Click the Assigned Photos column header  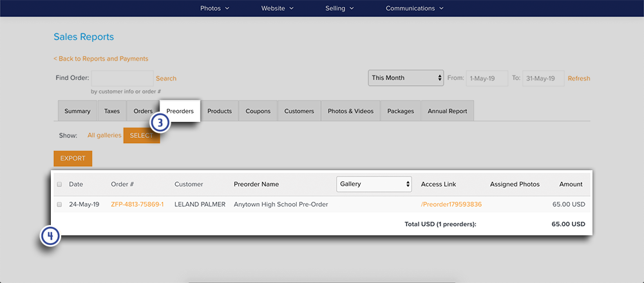[515, 184]
